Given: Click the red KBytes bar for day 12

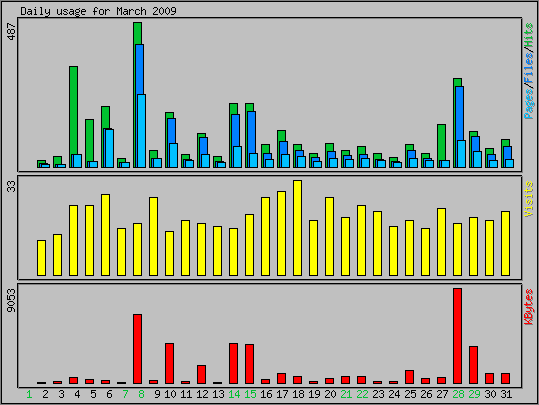Looking at the screenshot, I should click(201, 374).
